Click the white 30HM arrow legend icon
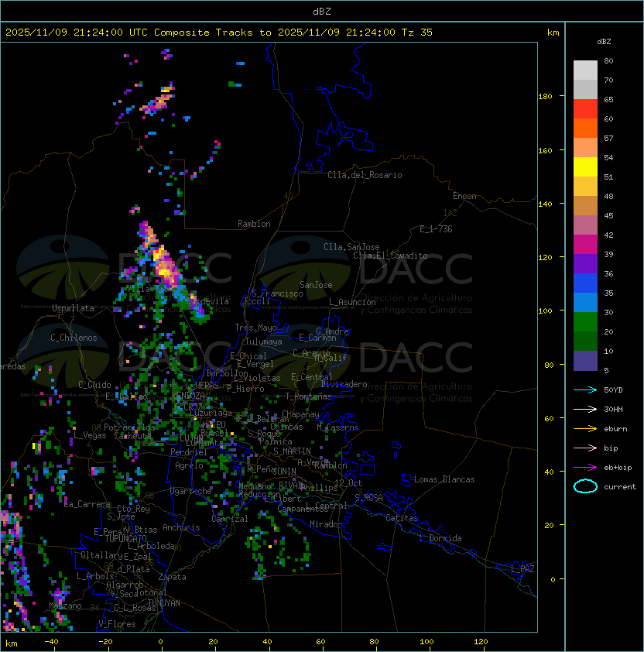This screenshot has width=644, height=652. [585, 409]
